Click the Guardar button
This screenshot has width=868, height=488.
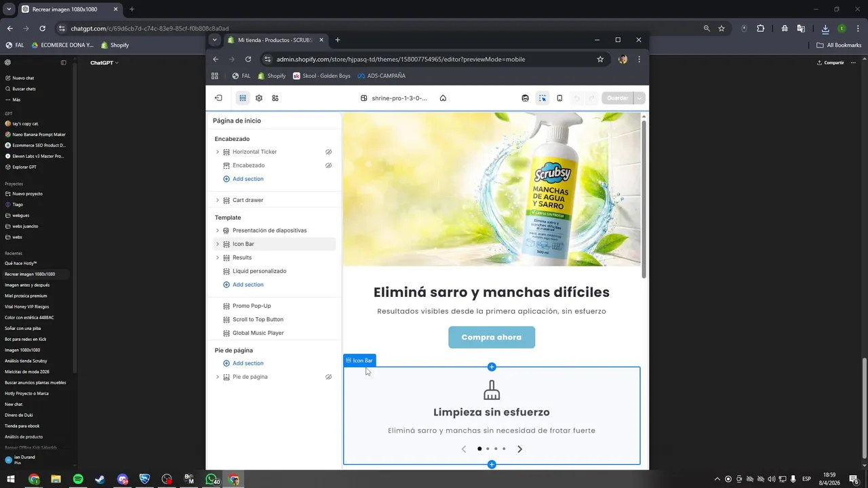617,98
